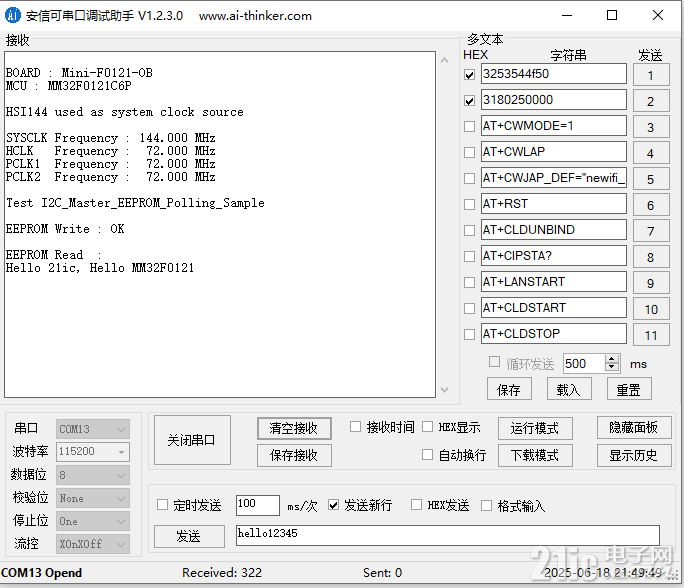Click the 'Sent: 0' status bar text

pyautogui.click(x=382, y=572)
